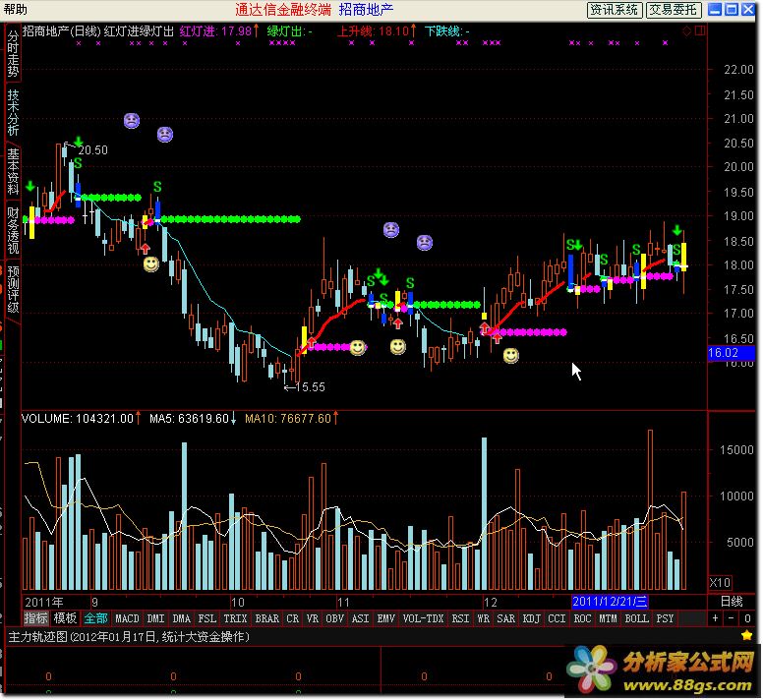This screenshot has width=763, height=700.
Task: Choose the DMI indicator
Action: (x=155, y=617)
